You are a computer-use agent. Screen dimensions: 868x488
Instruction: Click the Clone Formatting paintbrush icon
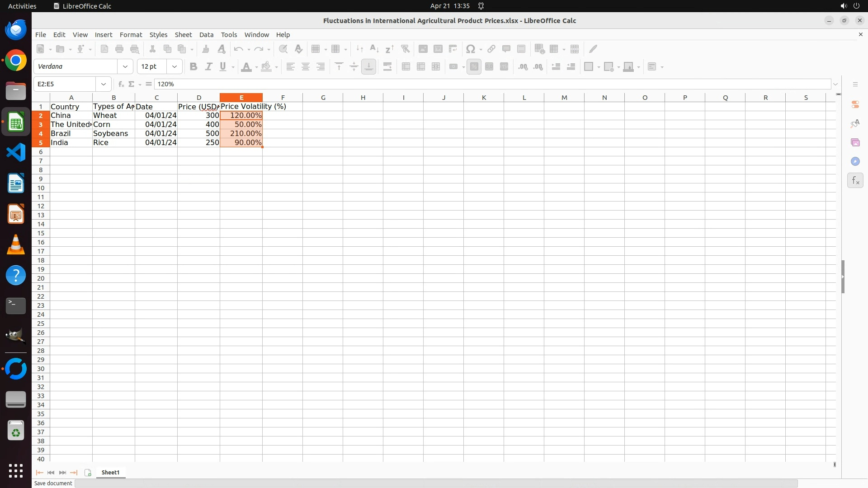click(x=206, y=49)
